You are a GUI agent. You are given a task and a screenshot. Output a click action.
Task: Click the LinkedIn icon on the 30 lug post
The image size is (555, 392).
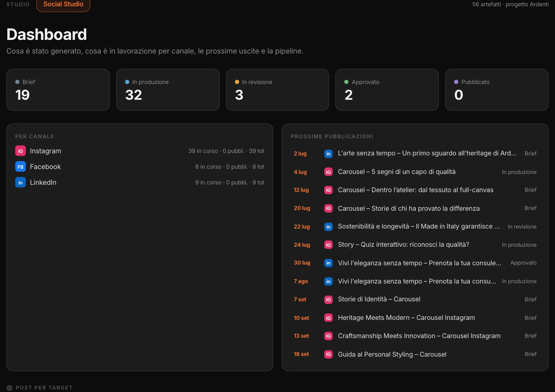(x=328, y=263)
